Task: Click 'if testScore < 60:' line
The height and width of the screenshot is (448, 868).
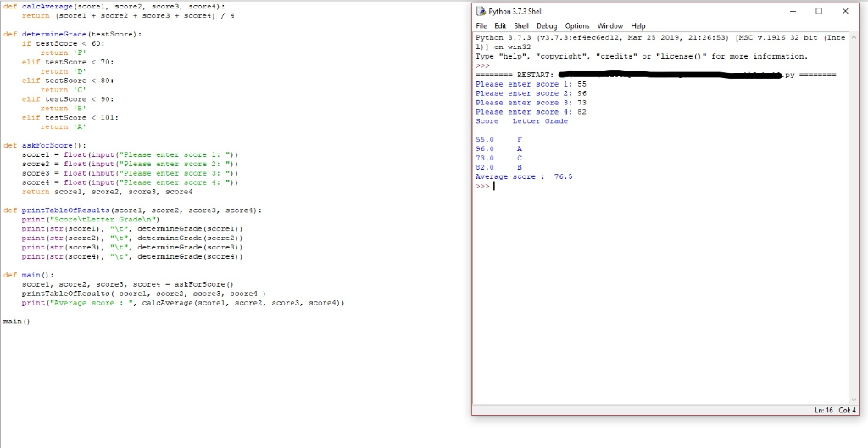Action: (63, 44)
